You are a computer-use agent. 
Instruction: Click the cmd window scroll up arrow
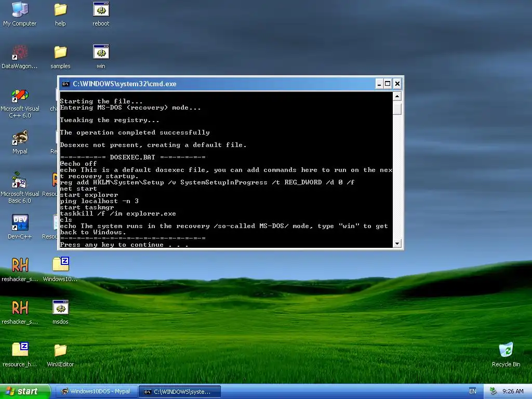tap(397, 97)
